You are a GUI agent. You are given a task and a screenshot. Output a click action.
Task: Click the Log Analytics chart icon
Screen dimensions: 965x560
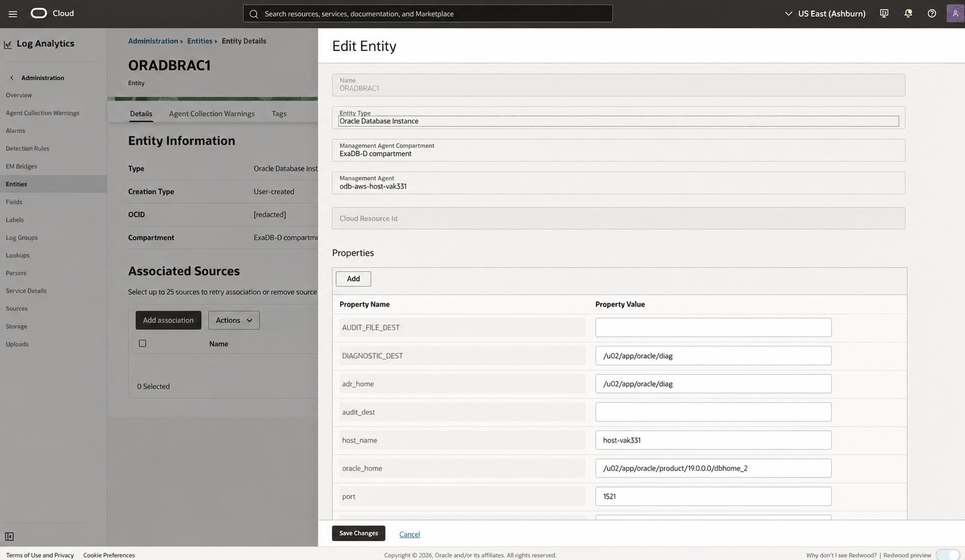(8, 44)
